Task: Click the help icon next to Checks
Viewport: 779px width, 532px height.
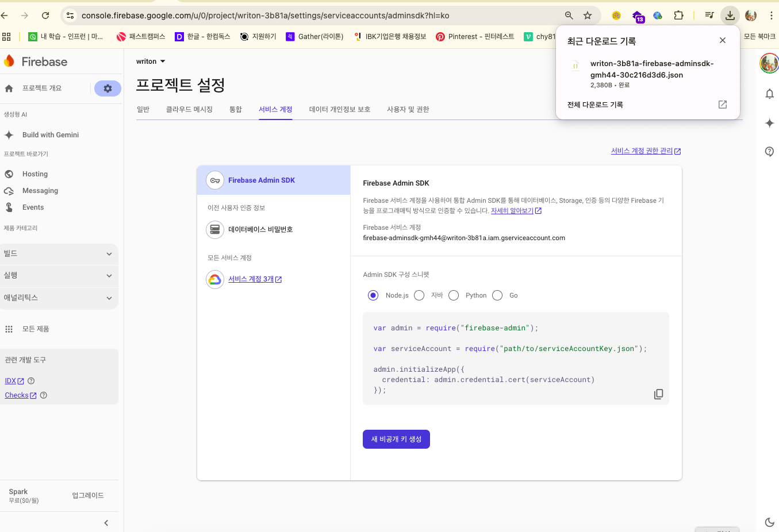Action: point(44,395)
